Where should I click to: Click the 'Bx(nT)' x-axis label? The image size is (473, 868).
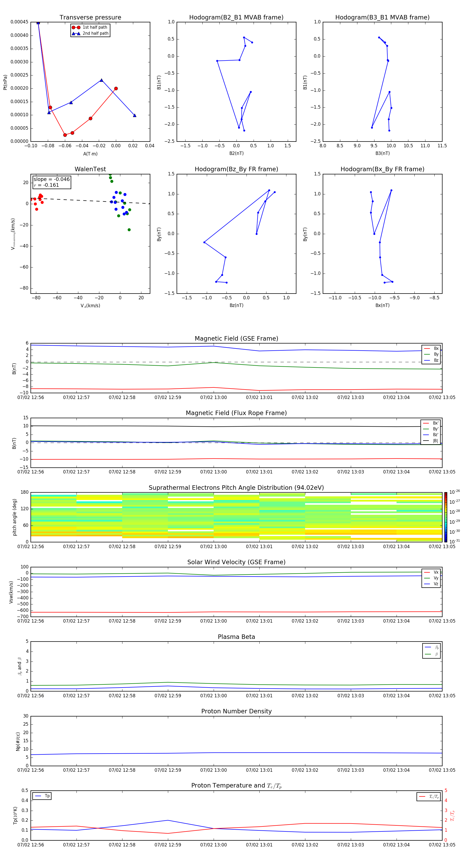point(382,305)
